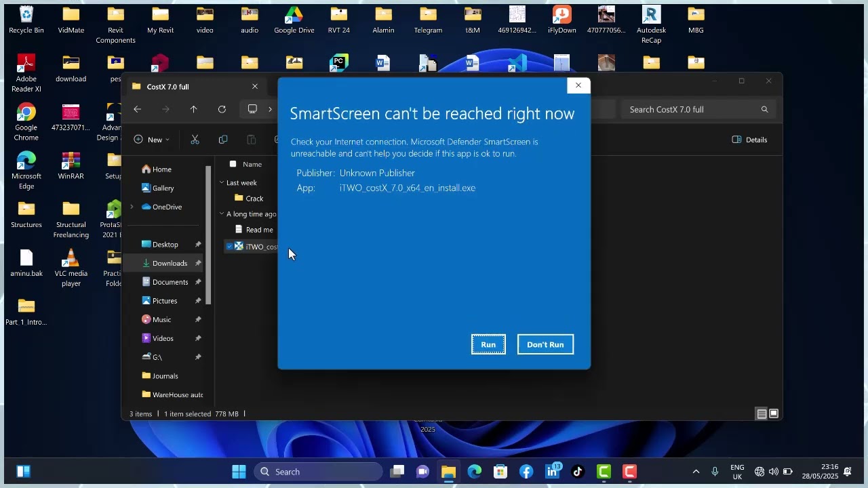The width and height of the screenshot is (868, 488).
Task: Expand the OneDrive tree node
Action: click(x=132, y=207)
